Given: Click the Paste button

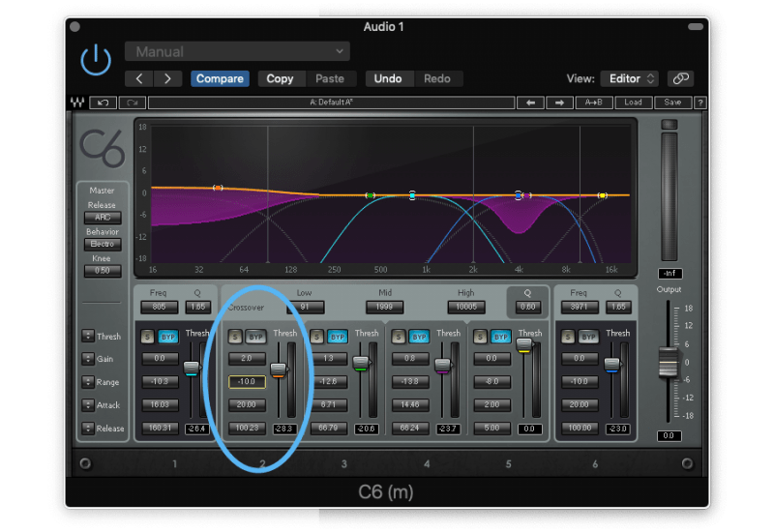Looking at the screenshot, I should pos(330,79).
